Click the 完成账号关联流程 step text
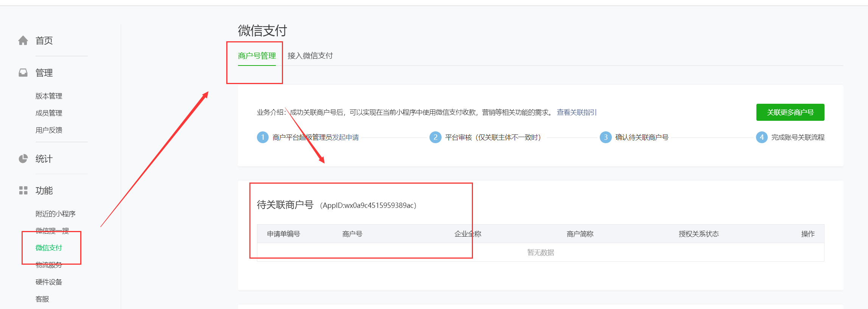 [798, 137]
